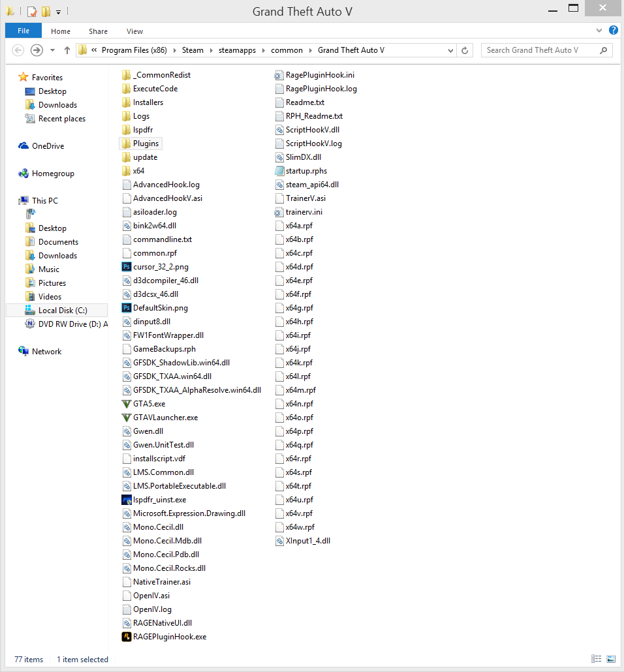Image resolution: width=624 pixels, height=672 pixels.
Task: Select This PC in navigation pane
Action: click(x=44, y=200)
